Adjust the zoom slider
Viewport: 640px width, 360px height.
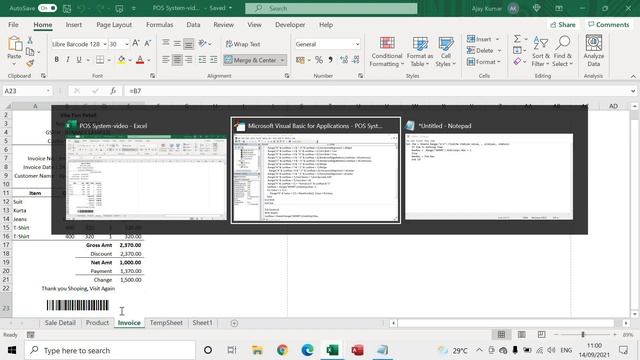(x=583, y=335)
